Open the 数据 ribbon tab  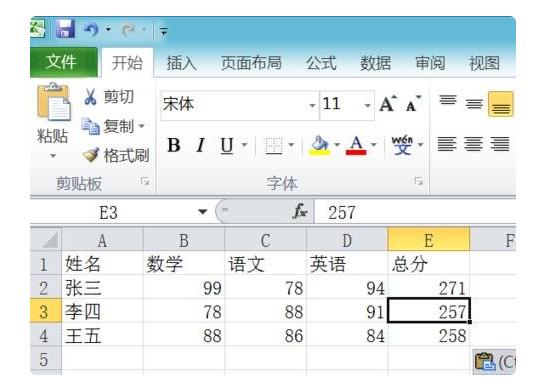click(375, 63)
